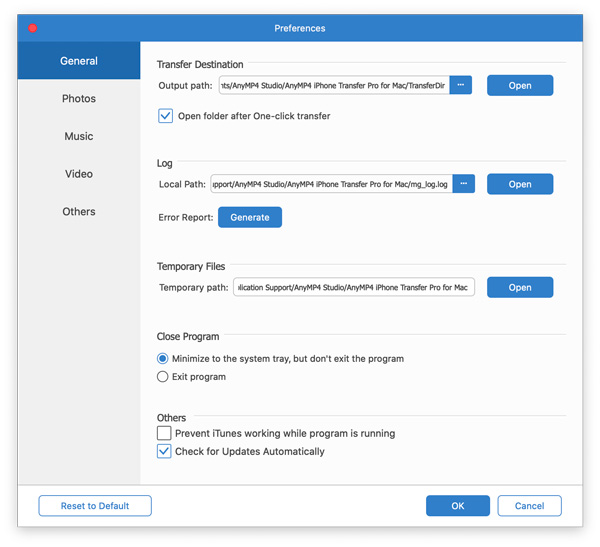
Task: Open the Photos preferences tab
Action: click(x=79, y=99)
